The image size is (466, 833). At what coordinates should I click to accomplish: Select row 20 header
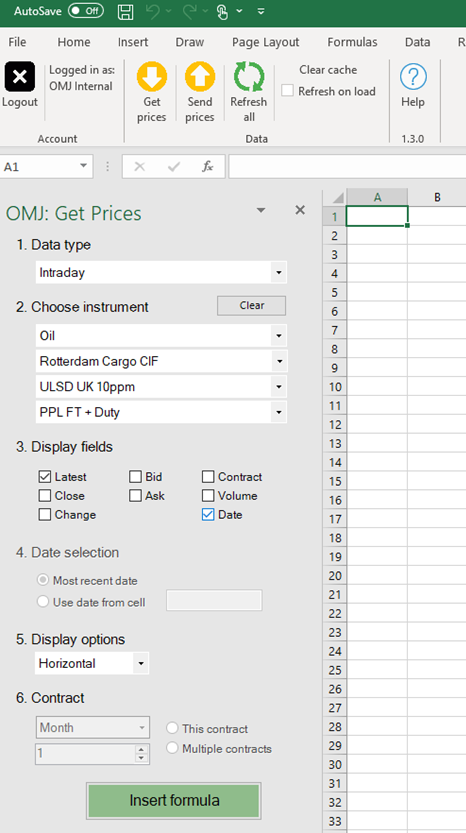click(x=335, y=576)
